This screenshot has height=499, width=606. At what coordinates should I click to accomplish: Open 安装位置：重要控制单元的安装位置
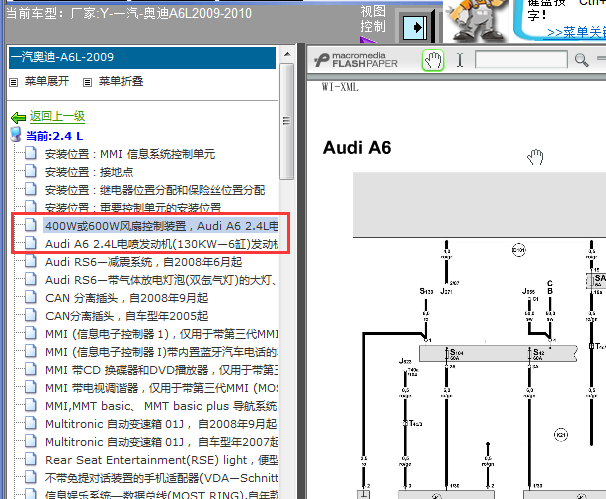133,208
